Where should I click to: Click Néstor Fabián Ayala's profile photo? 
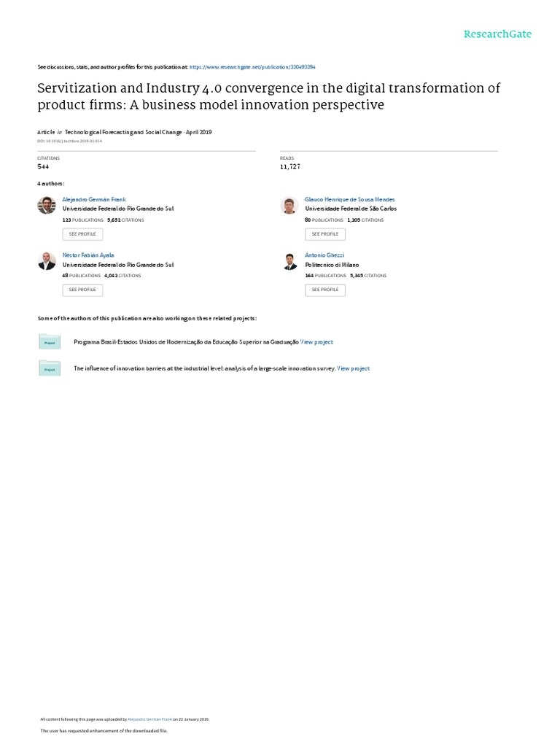click(x=46, y=261)
